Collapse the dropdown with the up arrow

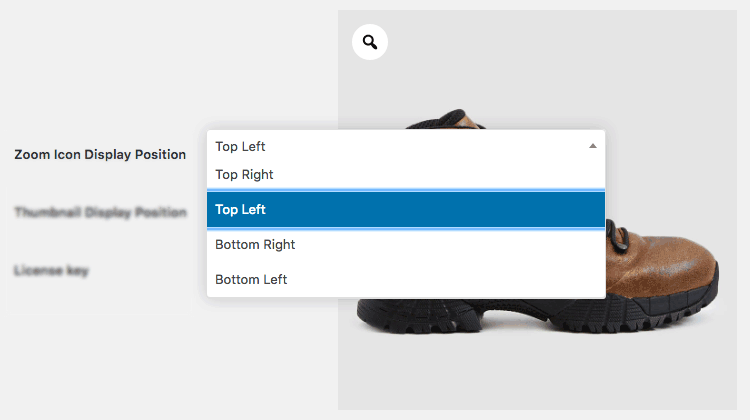593,146
